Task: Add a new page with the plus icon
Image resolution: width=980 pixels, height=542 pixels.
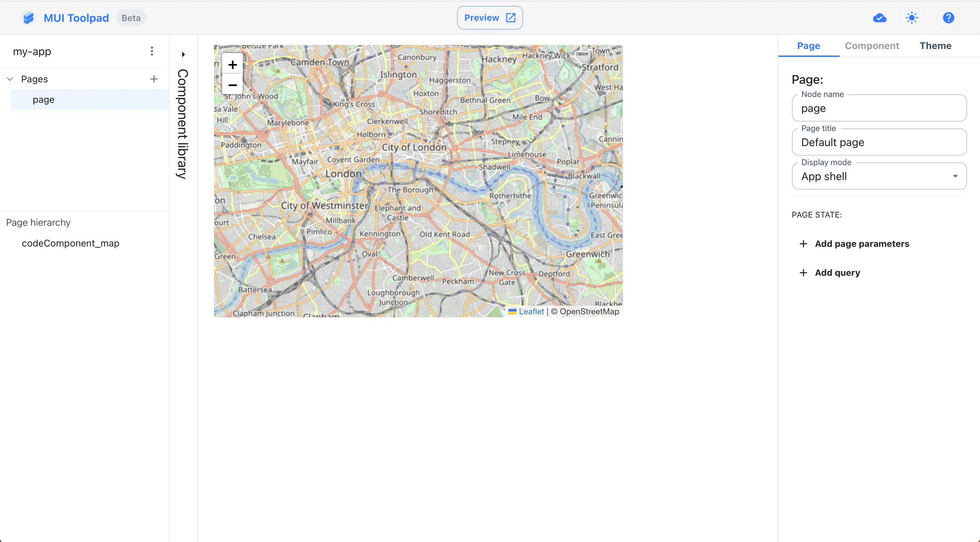Action: click(154, 79)
